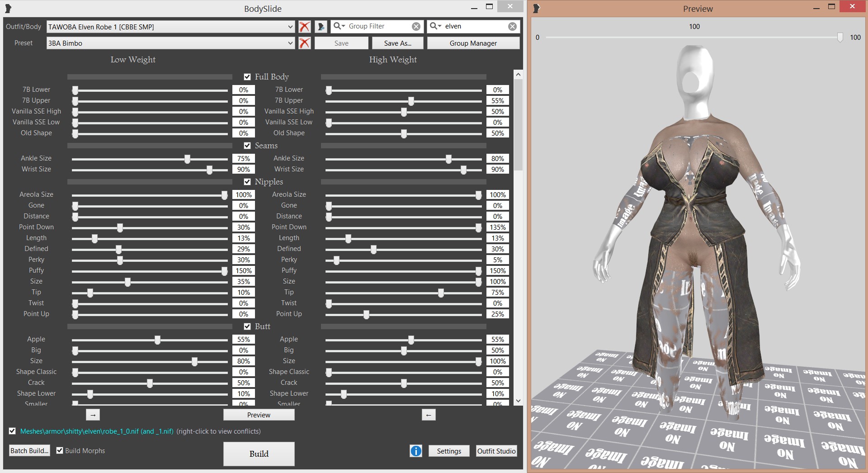The height and width of the screenshot is (473, 868).
Task: Clear the Group Filter field
Action: tap(416, 27)
